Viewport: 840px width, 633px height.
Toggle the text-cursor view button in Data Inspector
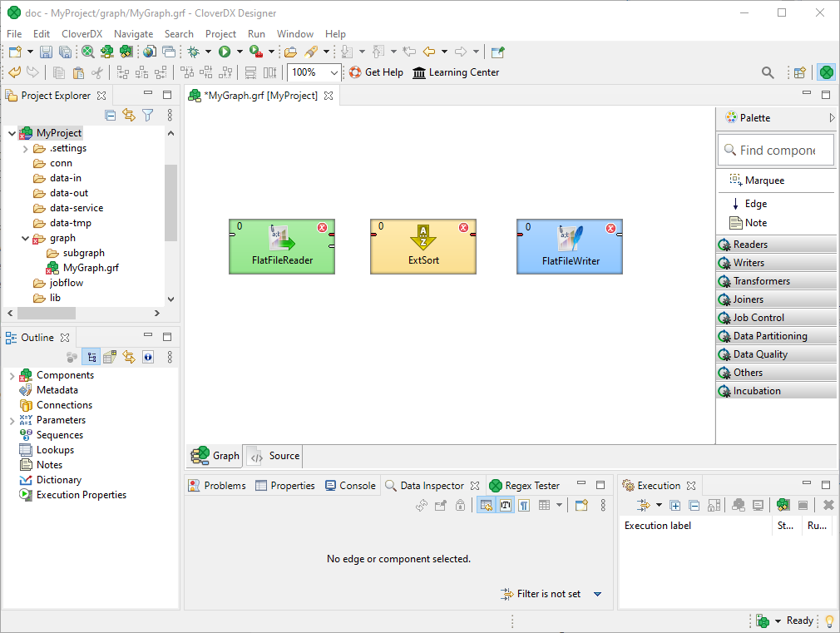506,505
